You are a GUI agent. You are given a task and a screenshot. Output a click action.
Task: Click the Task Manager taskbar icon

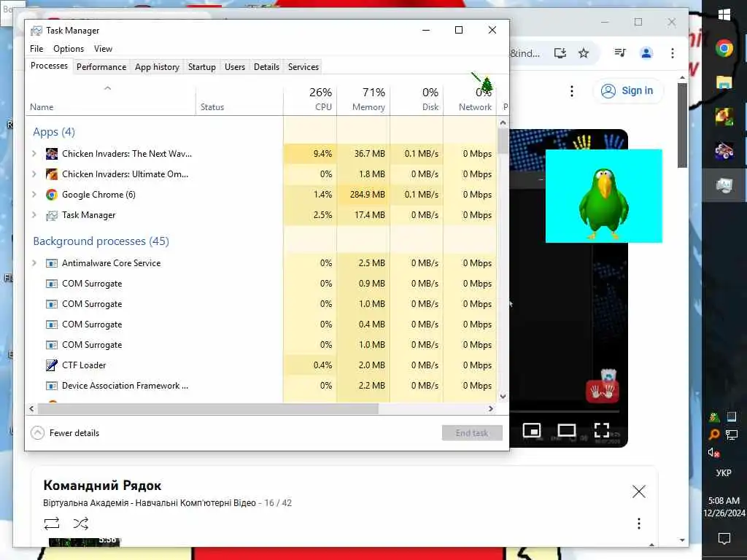[x=724, y=184]
